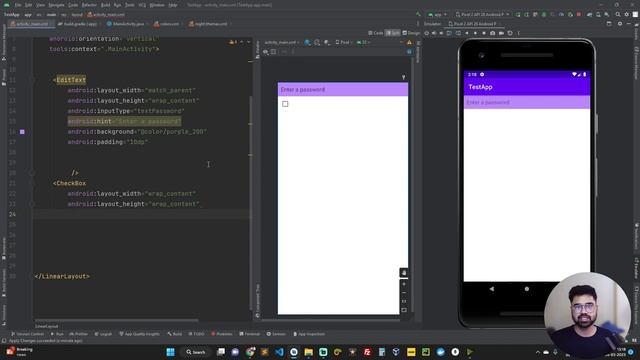Open the app run configuration dropdown
Screen dimensions: 640x360
point(437,15)
